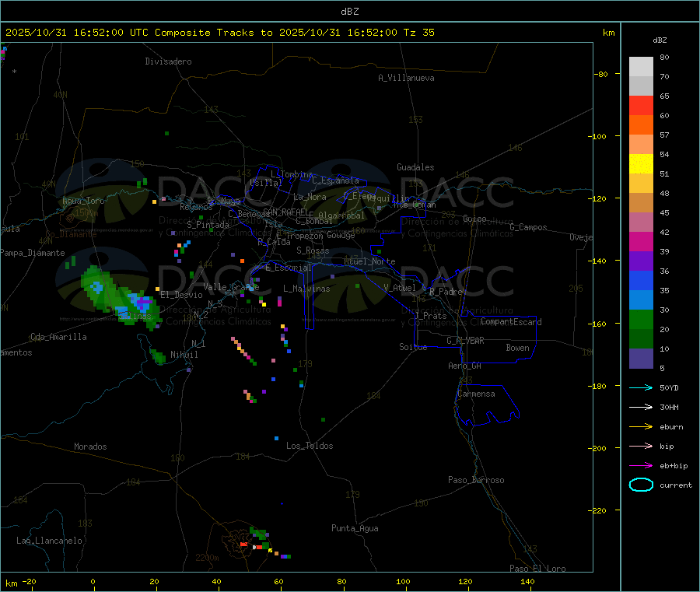700x592 pixels.
Task: Click the 'Paso_Barroso' map label
Action: [476, 480]
